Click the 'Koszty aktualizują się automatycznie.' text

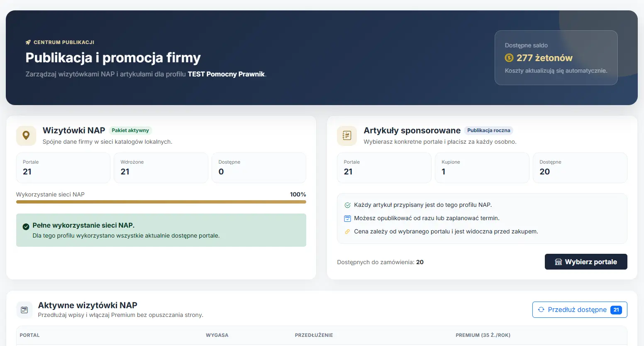tap(556, 71)
